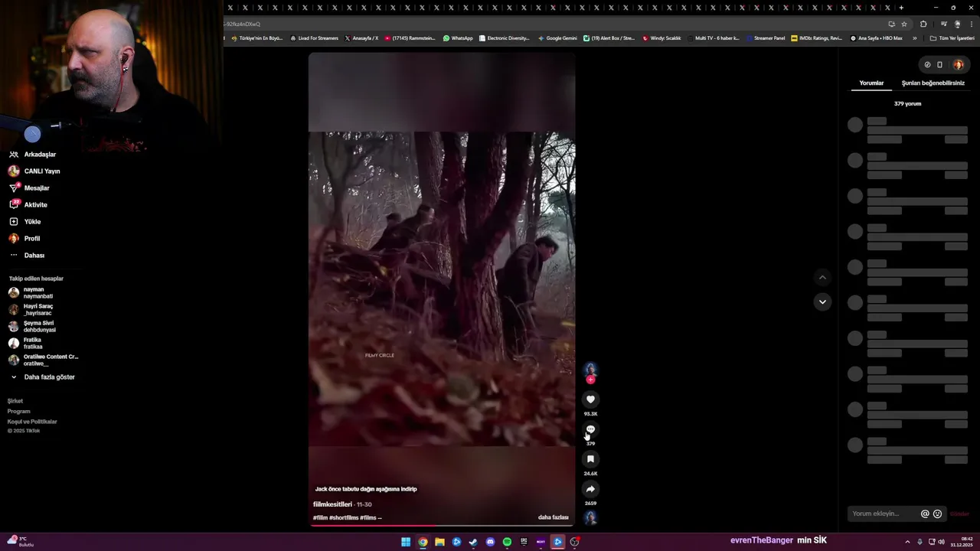Show hidden bookmarks with the double chevron
Image resolution: width=980 pixels, height=551 pixels.
(914, 38)
